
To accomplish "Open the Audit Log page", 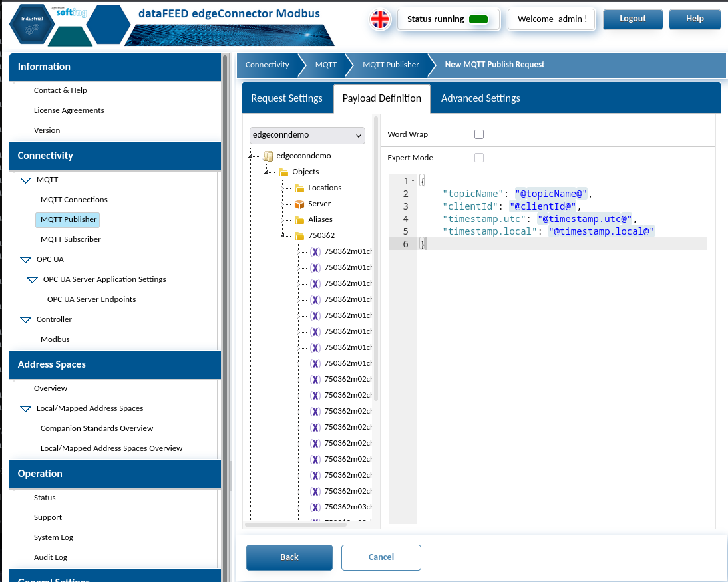I will pos(50,557).
